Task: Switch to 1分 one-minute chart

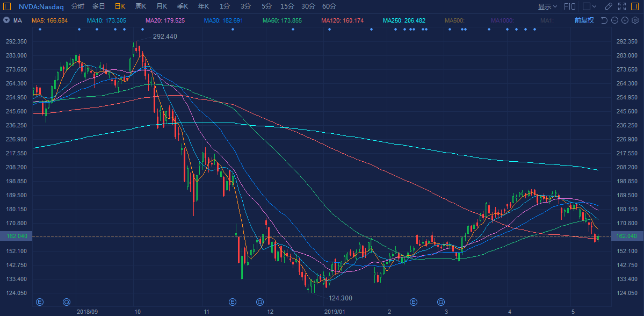Action: (225, 6)
